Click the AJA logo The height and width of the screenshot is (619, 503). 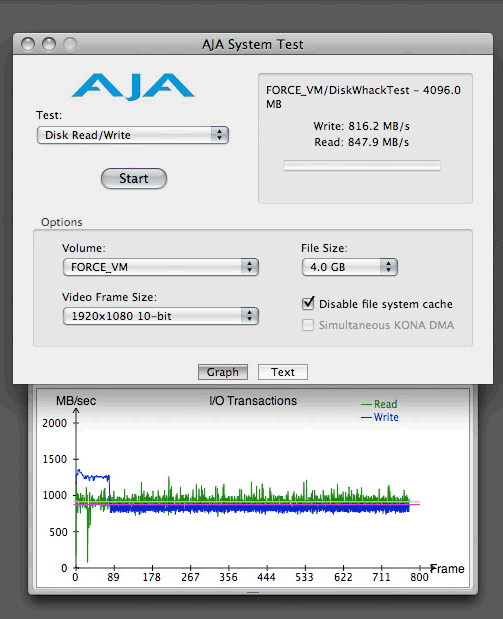point(133,86)
